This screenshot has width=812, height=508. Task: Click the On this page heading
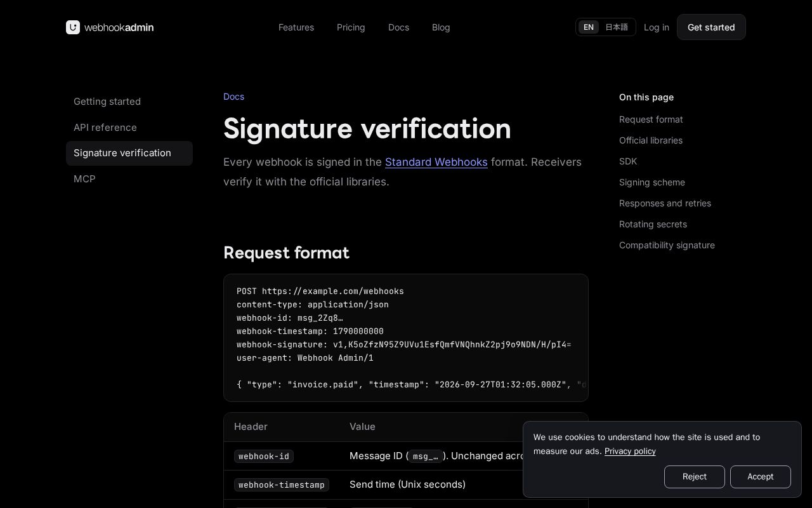point(646,97)
